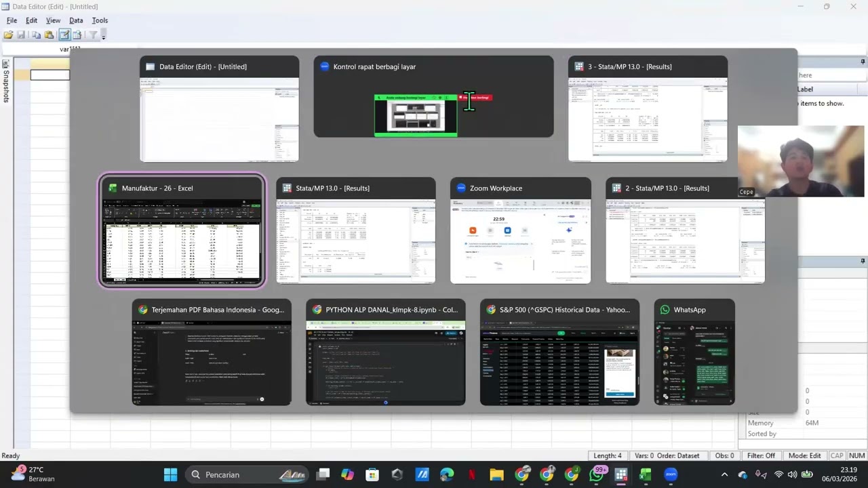The image size is (868, 488).
Task: Click the 'Length: 4' status bar entry
Action: (608, 455)
